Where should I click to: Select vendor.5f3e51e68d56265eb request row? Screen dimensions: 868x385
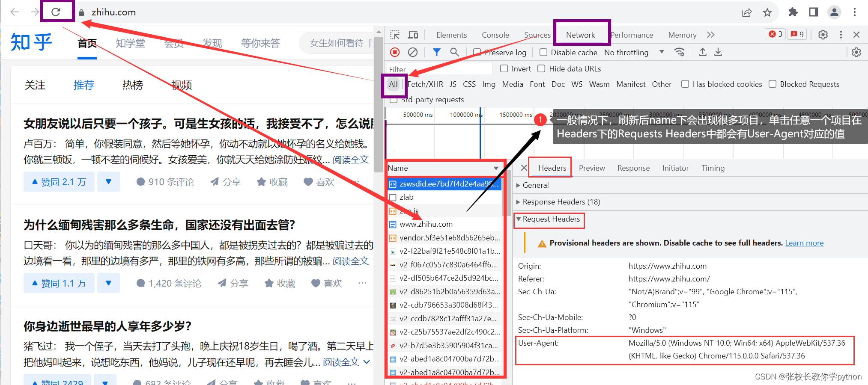(444, 238)
